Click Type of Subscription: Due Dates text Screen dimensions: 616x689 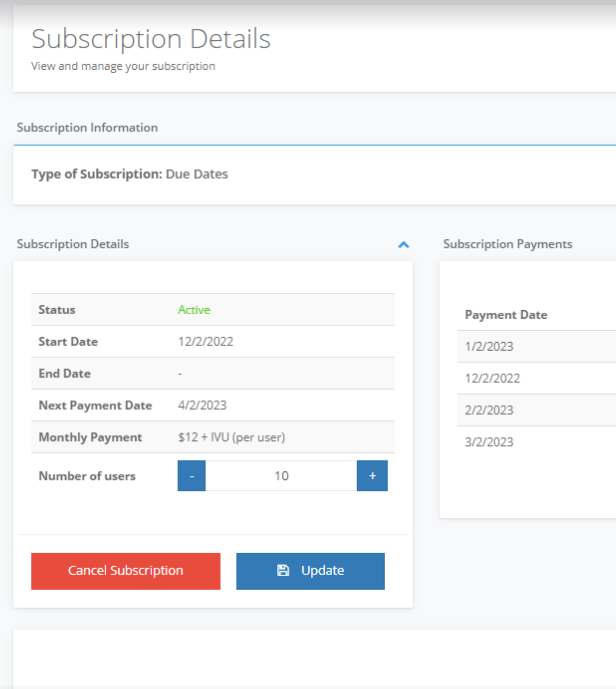point(130,174)
